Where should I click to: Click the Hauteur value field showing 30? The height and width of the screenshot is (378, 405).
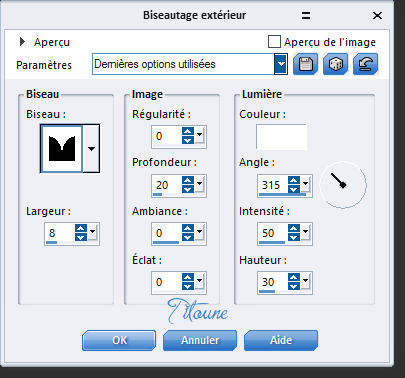click(273, 282)
